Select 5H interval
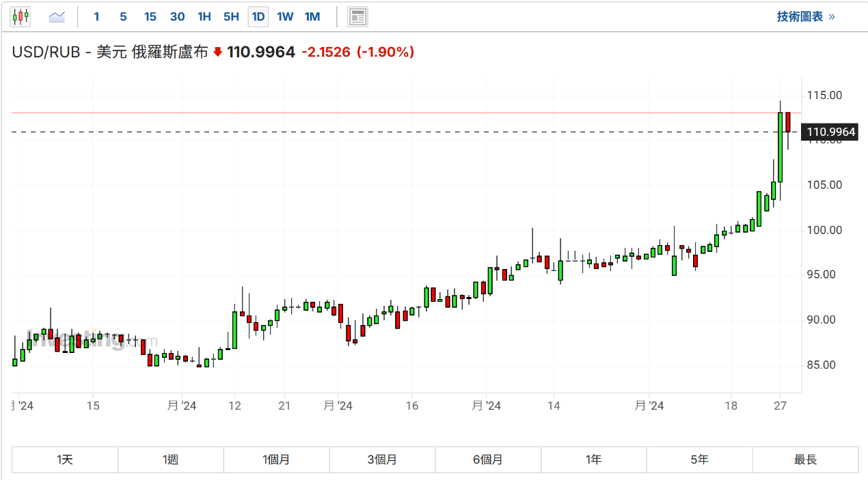 click(x=232, y=16)
